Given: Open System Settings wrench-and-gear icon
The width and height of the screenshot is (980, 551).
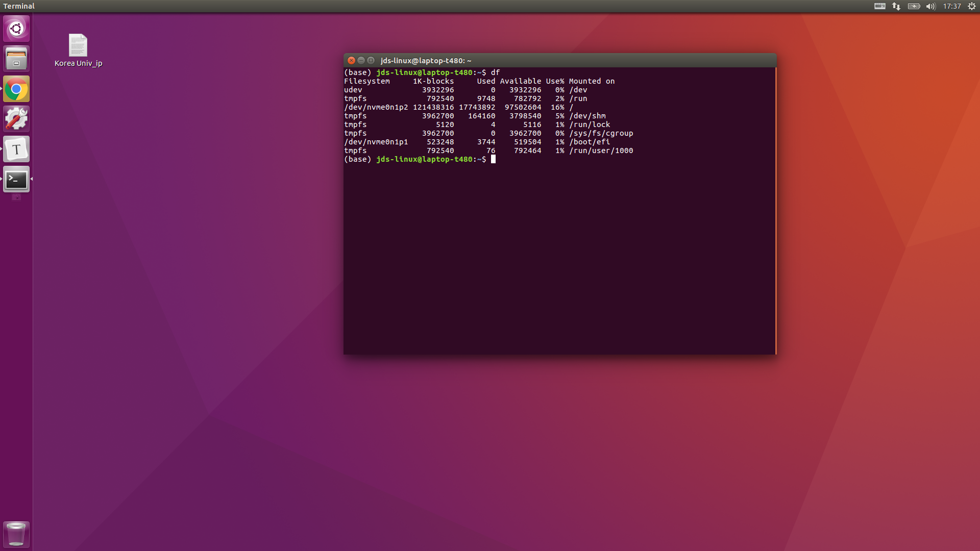Looking at the screenshot, I should coord(16,119).
